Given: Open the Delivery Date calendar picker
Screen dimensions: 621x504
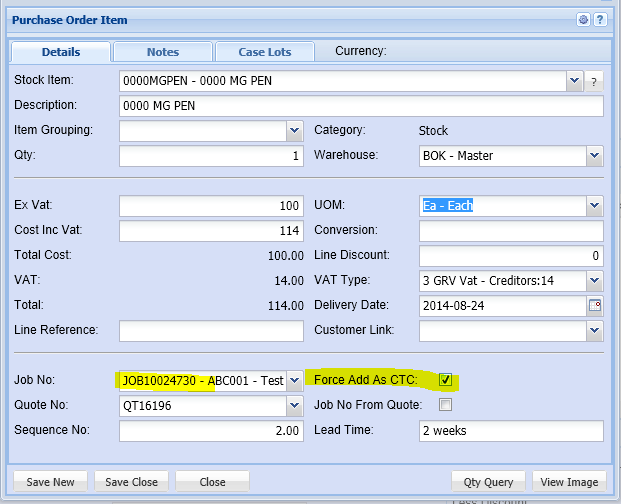Looking at the screenshot, I should [x=595, y=305].
